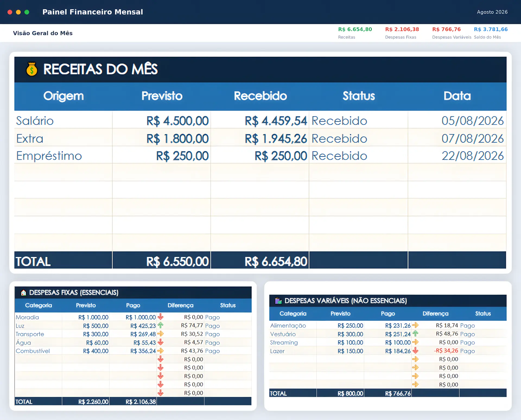Screen dimensions: 521x420
Task: Select the Moradia category cell
Action: pyautogui.click(x=38, y=317)
